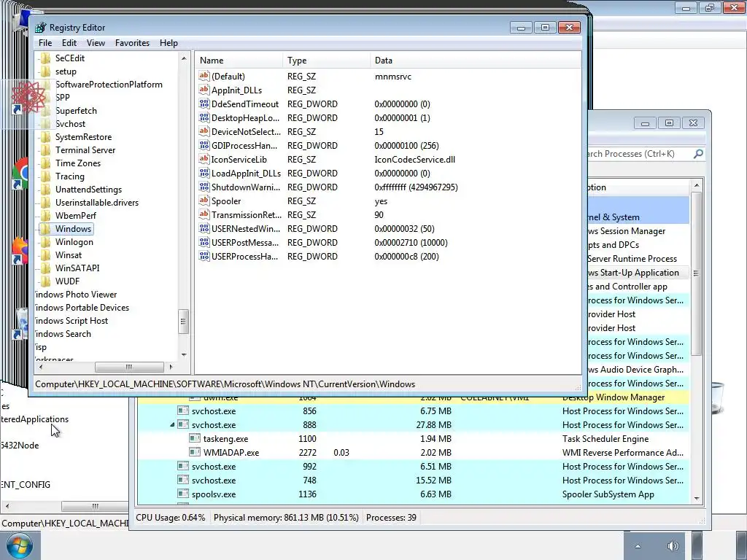This screenshot has height=560, width=747.
Task: Click the Desktop Window Manager description
Action: [x=613, y=397]
